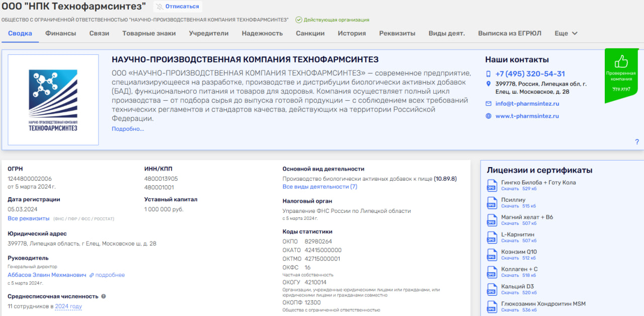
Task: Open director Аббасов Элвин Мехманович link
Action: click(47, 275)
